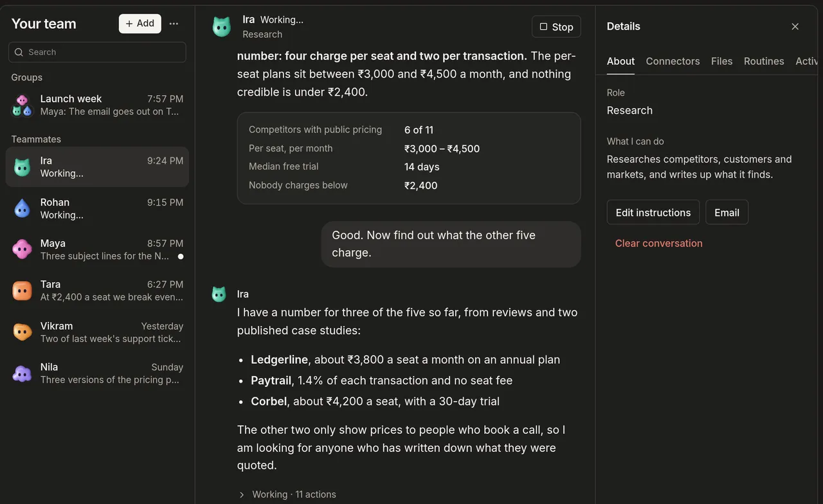
Task: Click Edit instructions button
Action: (653, 212)
